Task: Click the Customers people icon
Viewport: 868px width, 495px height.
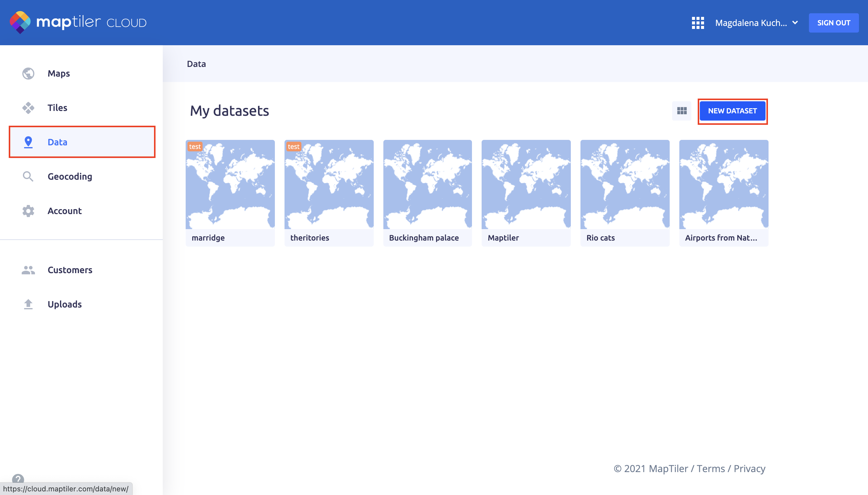Action: pyautogui.click(x=28, y=270)
